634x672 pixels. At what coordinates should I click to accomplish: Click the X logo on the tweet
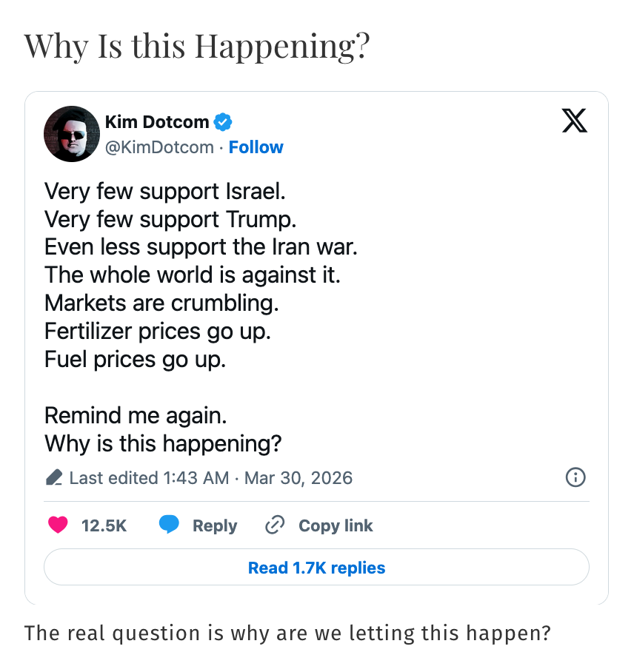pyautogui.click(x=574, y=121)
